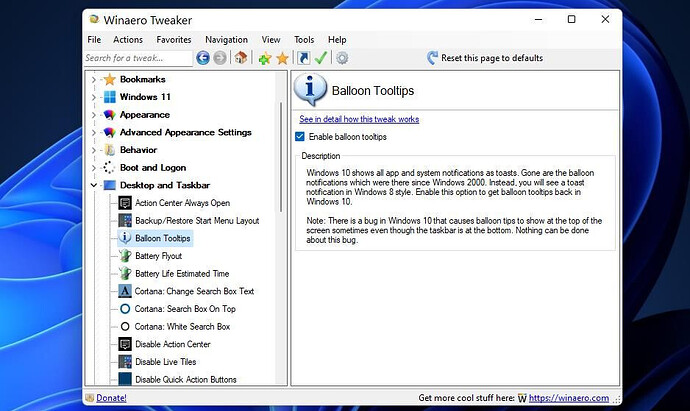The image size is (690, 411).
Task: Apply changes with green checkmark icon
Action: [321, 58]
